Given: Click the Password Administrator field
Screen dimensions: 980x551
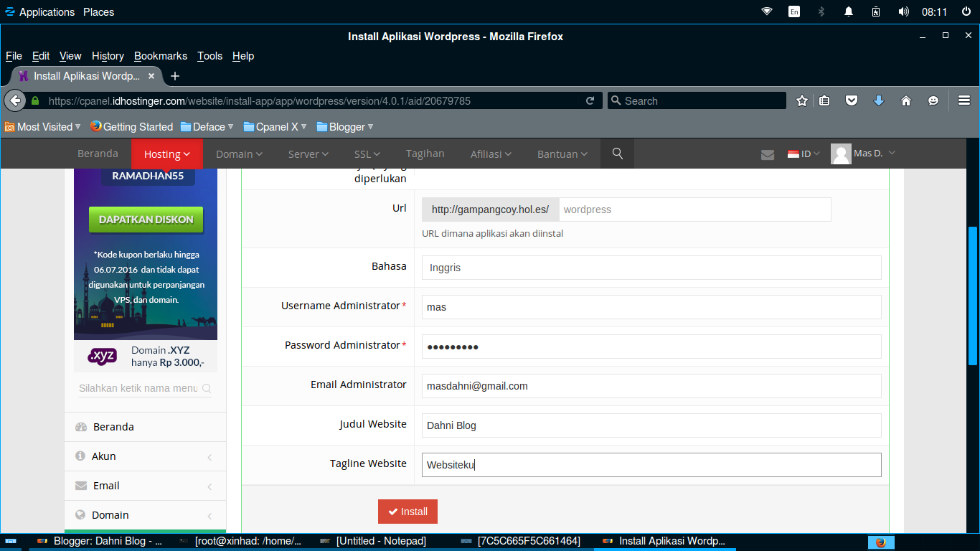Looking at the screenshot, I should [x=651, y=347].
